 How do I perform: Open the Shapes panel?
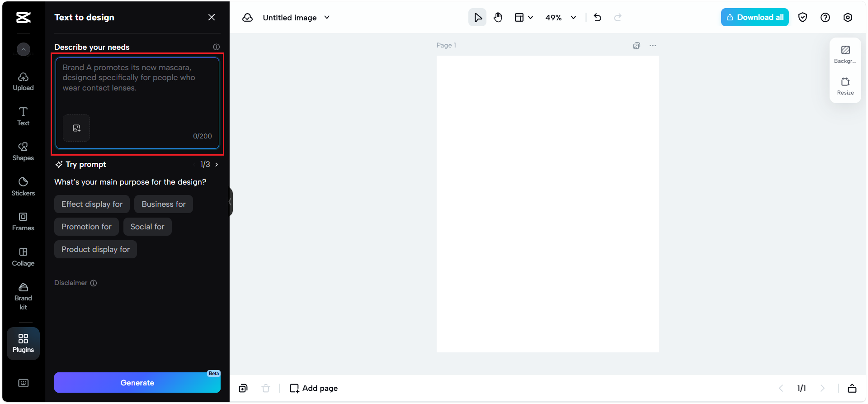(x=23, y=152)
